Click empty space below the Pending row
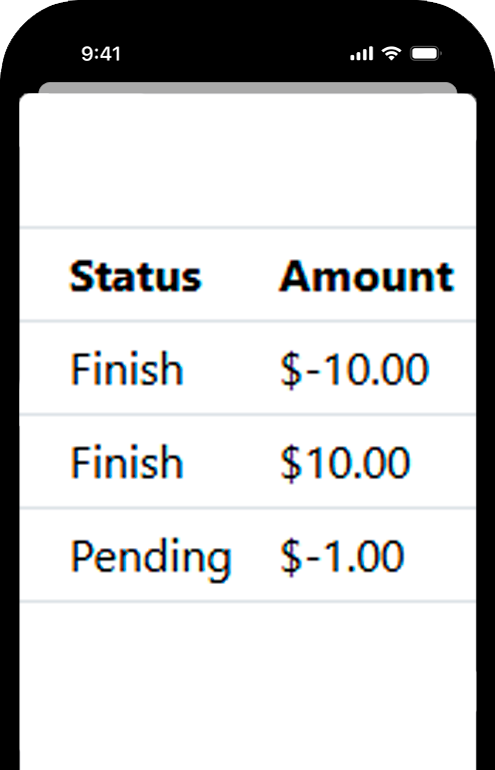Viewport: 495px width, 770px height. 248,686
